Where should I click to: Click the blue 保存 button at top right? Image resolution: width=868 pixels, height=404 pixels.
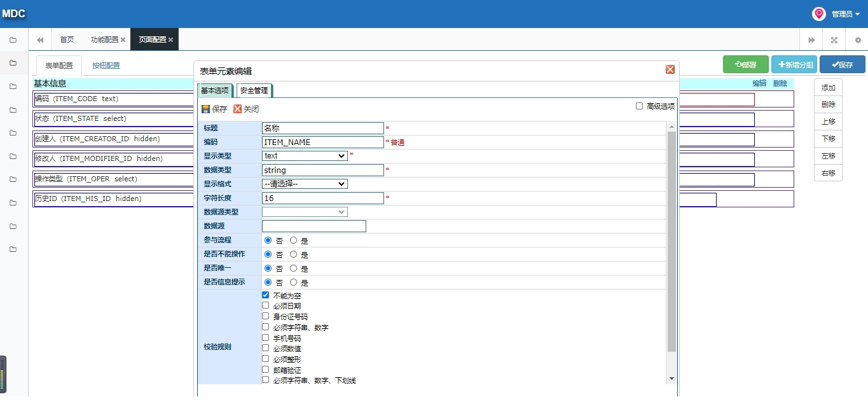[x=843, y=64]
